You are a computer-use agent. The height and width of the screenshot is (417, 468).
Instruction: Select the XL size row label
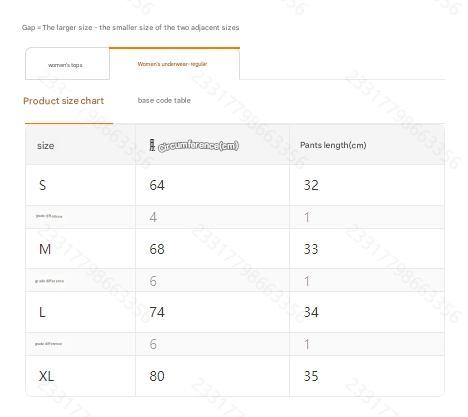[x=46, y=376]
